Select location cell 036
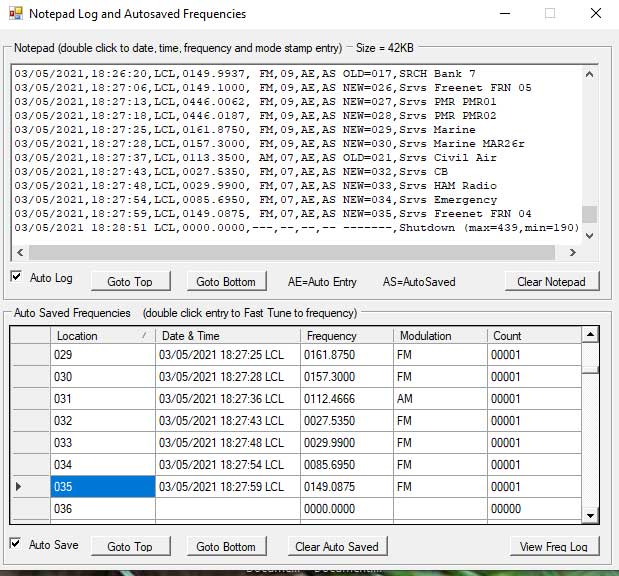Image resolution: width=619 pixels, height=576 pixels. (103, 508)
